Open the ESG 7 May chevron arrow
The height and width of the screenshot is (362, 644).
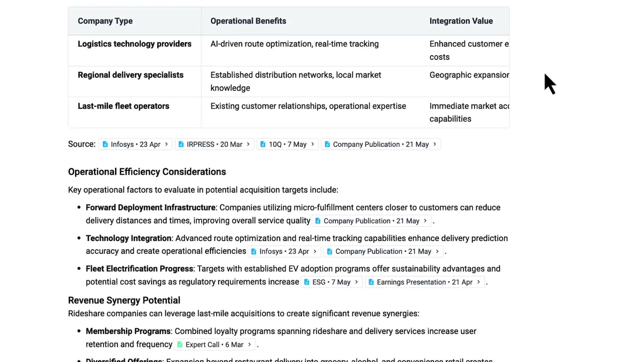pos(357,282)
